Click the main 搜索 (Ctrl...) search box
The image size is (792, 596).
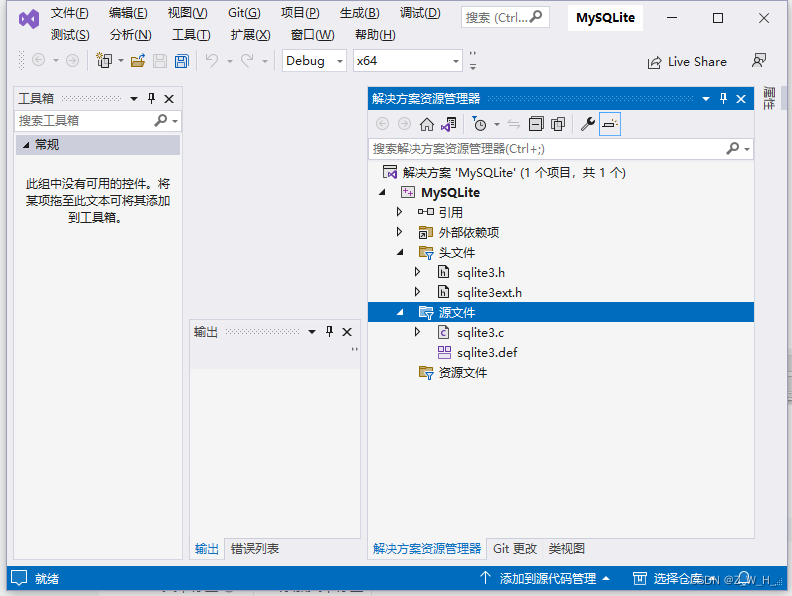(505, 18)
